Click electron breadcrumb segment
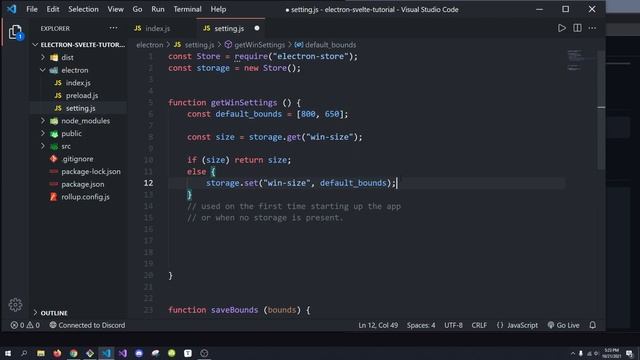This screenshot has width=640, height=360. [x=149, y=45]
